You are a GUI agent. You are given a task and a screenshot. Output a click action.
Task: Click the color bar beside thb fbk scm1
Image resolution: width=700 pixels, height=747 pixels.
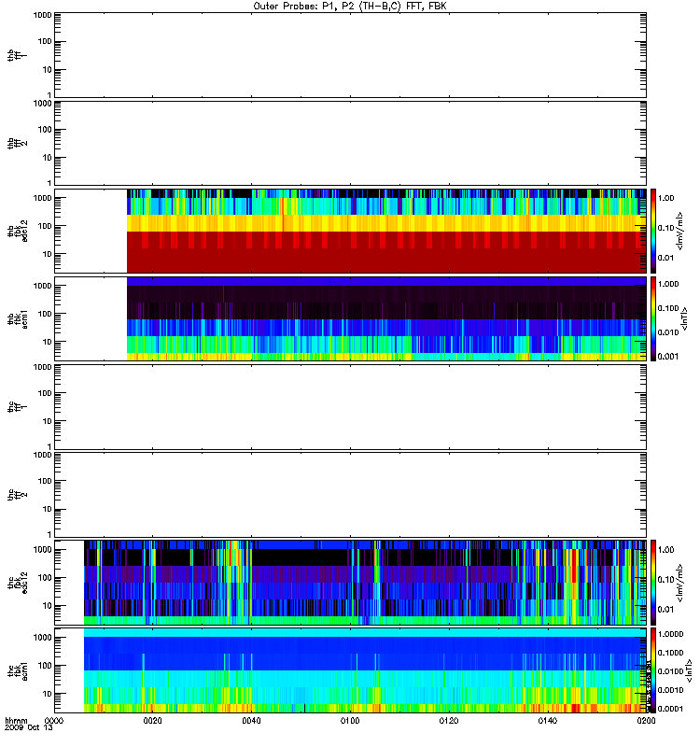(x=653, y=318)
